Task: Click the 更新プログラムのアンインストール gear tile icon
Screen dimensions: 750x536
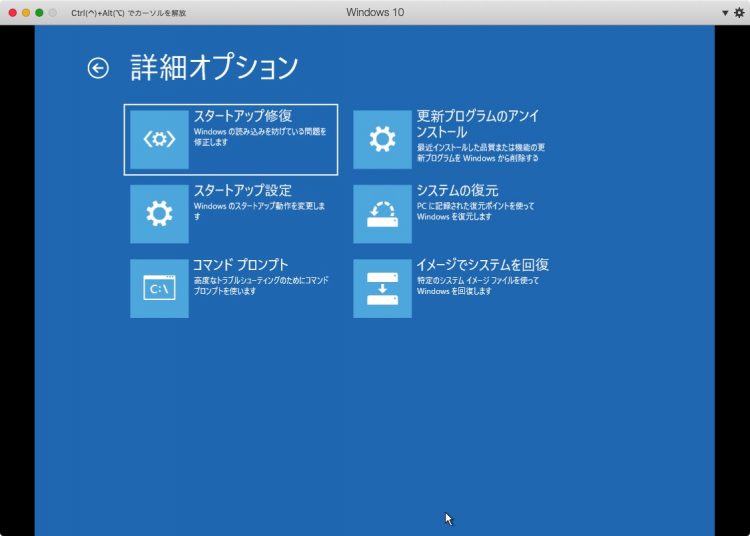Action: click(x=382, y=140)
